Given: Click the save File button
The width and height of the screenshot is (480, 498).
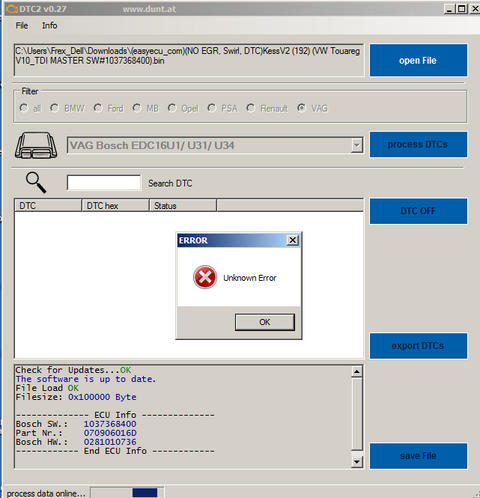Looking at the screenshot, I should coord(418,456).
